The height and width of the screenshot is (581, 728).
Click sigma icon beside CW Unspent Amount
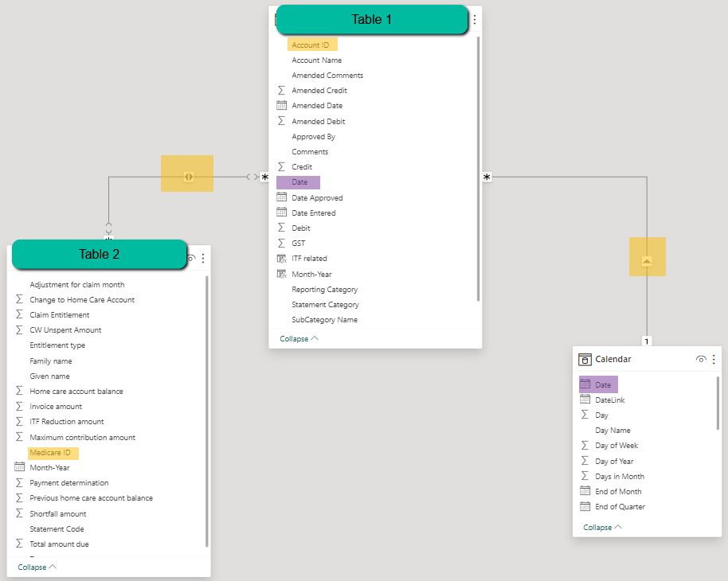[x=19, y=330]
